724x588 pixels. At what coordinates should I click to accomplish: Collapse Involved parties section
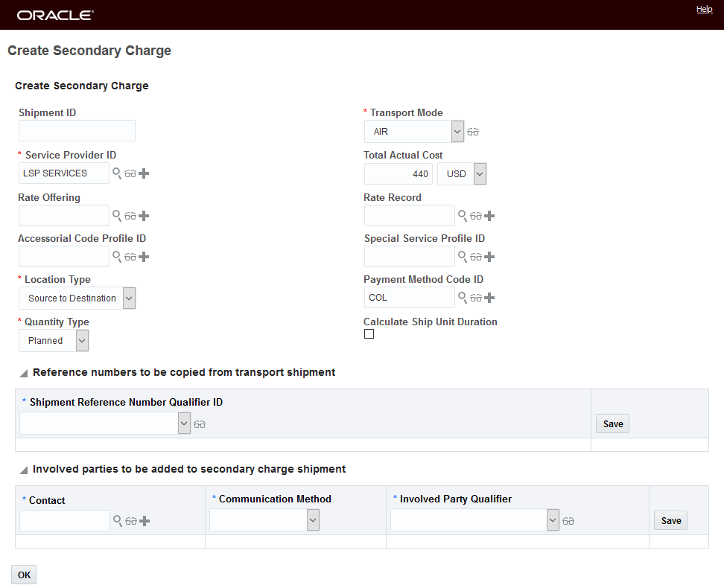24,470
